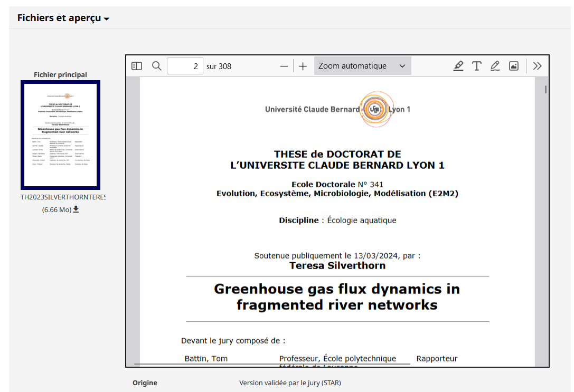Click the 'Version validée par le jury (STAR)' text
The height and width of the screenshot is (392, 574).
coord(290,383)
